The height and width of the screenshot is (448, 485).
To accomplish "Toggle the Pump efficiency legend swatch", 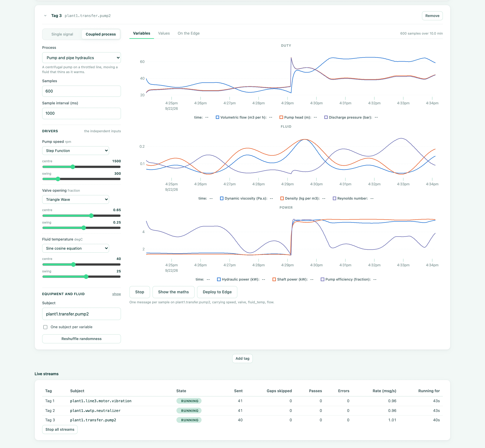I will click(323, 279).
